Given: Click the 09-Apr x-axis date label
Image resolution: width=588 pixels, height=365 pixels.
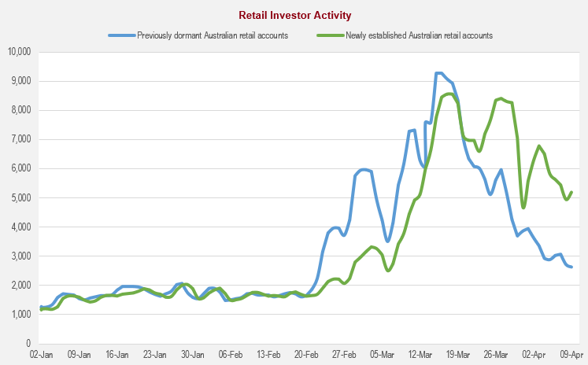Looking at the screenshot, I should 571,355.
